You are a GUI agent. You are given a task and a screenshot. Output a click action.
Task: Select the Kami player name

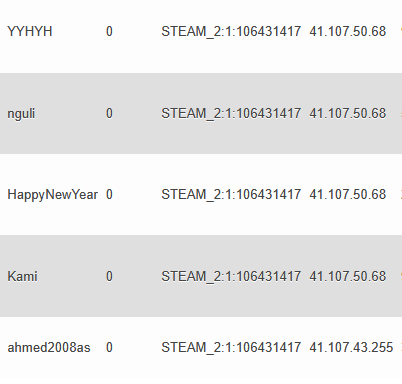(x=22, y=276)
